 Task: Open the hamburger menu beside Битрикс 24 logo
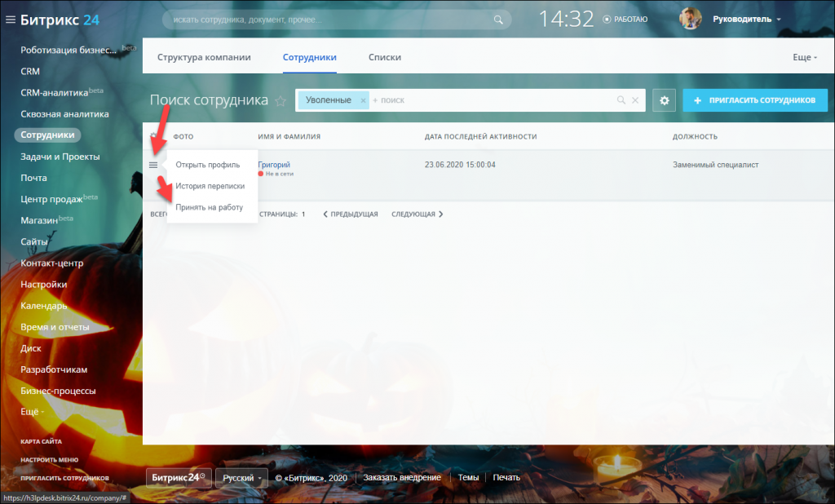[x=10, y=20]
